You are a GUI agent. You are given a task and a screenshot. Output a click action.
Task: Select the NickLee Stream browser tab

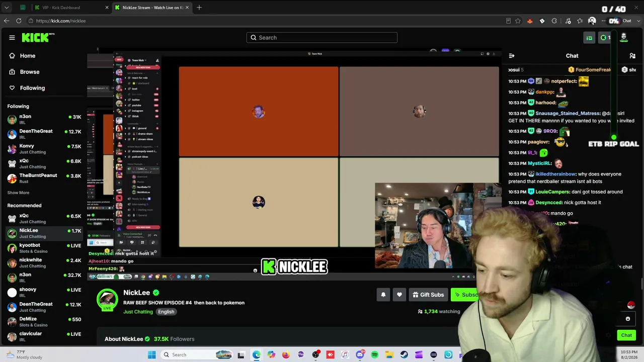pyautogui.click(x=151, y=8)
